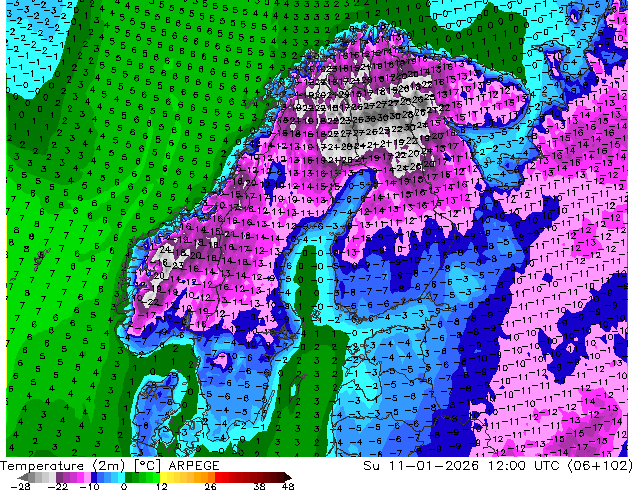Click the '(06+102)' forecast run label

[600, 466]
